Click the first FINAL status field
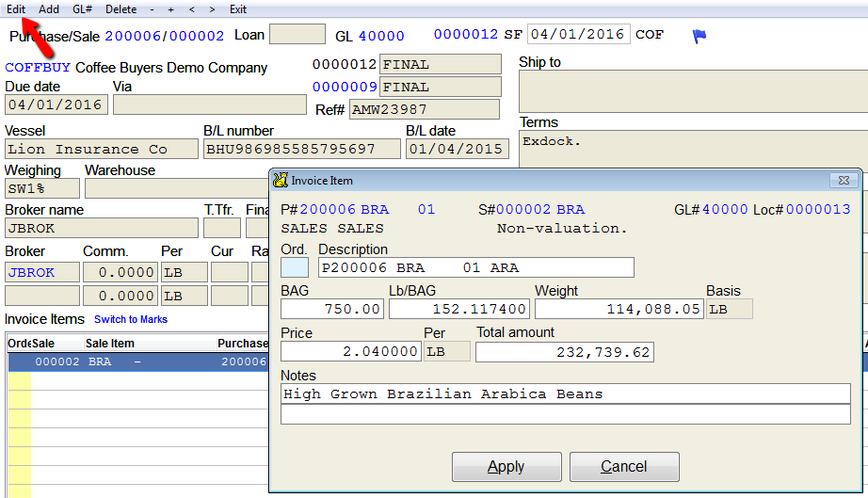The height and width of the screenshot is (498, 868). [441, 64]
